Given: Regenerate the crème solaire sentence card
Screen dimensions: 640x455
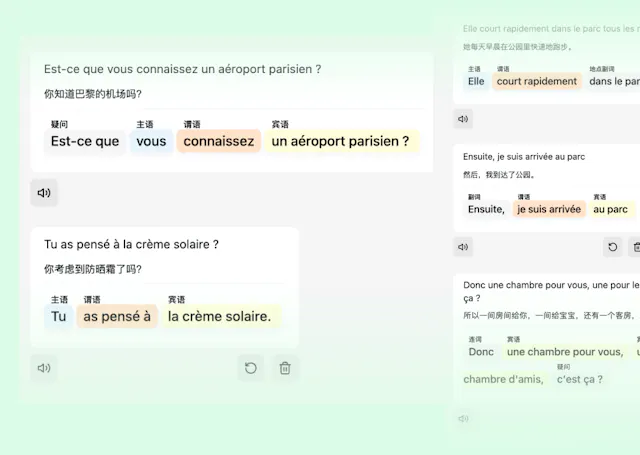Looking at the screenshot, I should (x=251, y=368).
